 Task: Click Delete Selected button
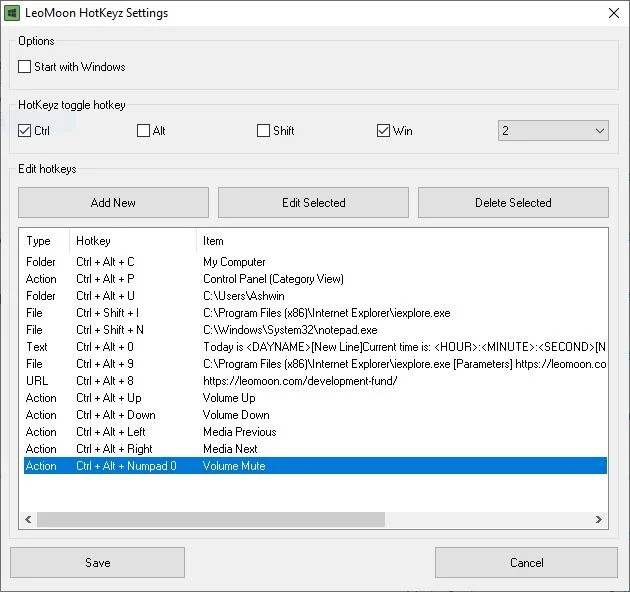(x=513, y=202)
